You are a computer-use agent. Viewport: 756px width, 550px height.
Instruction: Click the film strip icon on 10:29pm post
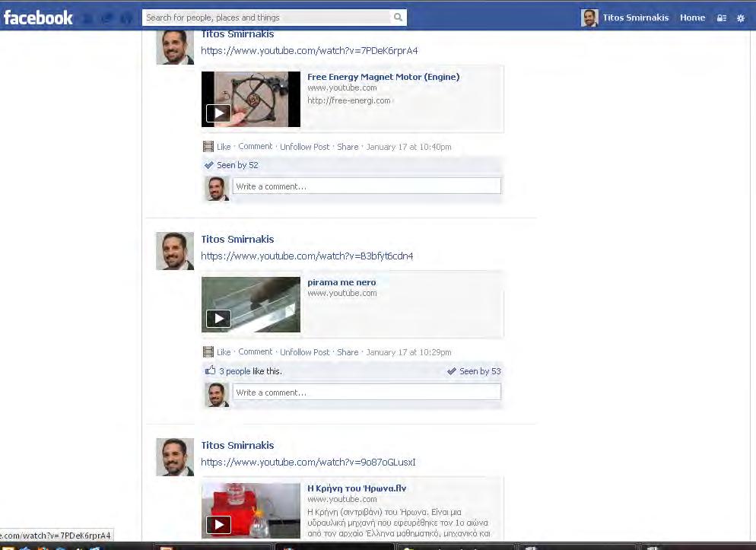click(208, 352)
